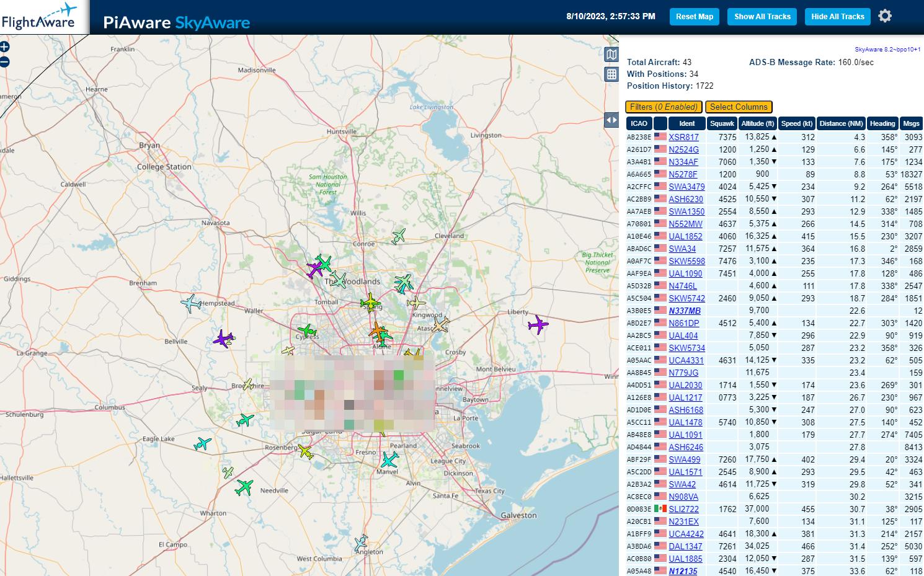Image resolution: width=924 pixels, height=576 pixels.
Task: Open flight N12135 link
Action: 683,571
